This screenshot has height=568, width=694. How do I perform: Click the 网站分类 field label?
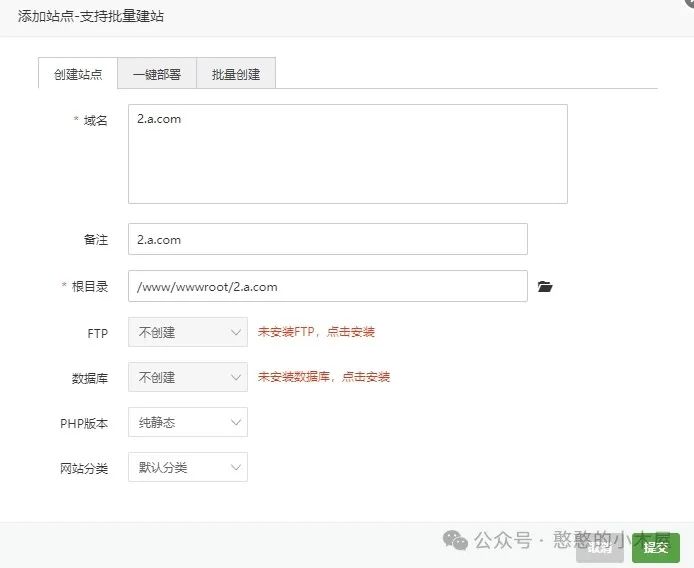84,468
